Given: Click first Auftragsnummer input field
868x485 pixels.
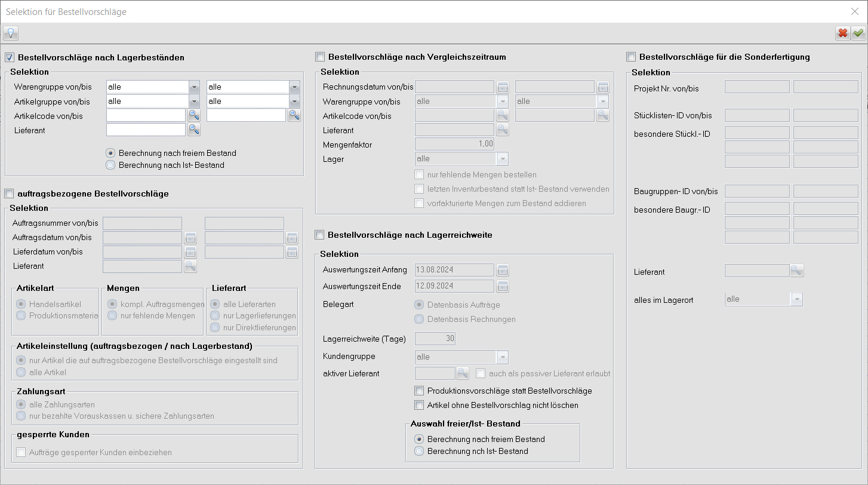Looking at the screenshot, I should [142, 223].
